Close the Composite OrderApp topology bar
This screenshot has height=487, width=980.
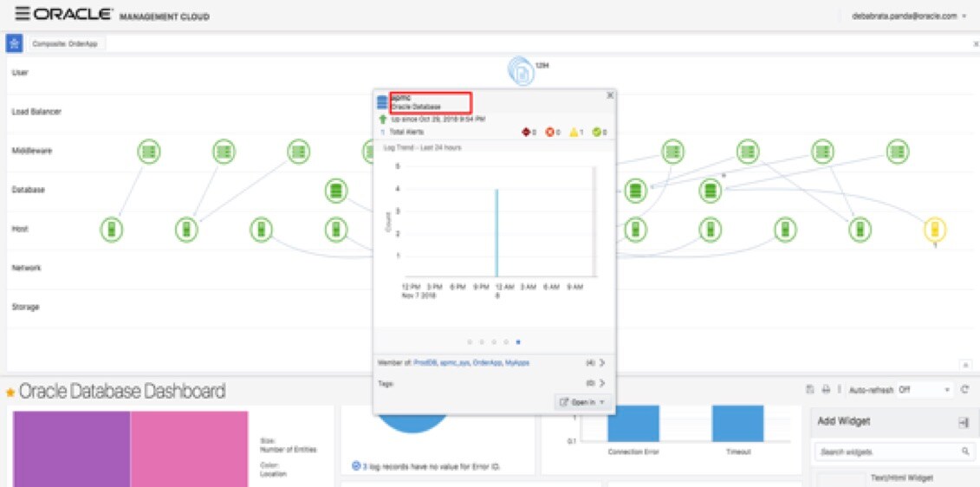[x=976, y=44]
